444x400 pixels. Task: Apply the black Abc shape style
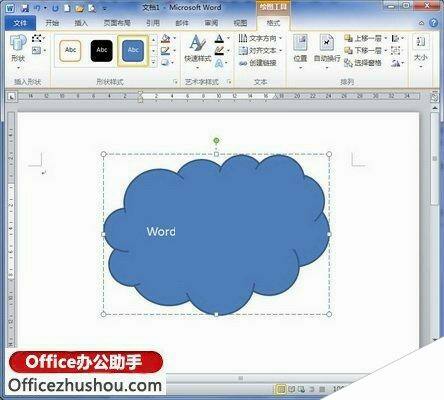tap(102, 51)
